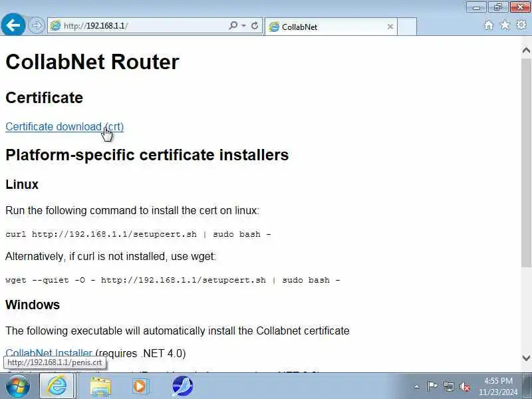Viewport: 532px width, 399px height.
Task: Click the vertical scrollbar thumb
Action: [x=526, y=162]
